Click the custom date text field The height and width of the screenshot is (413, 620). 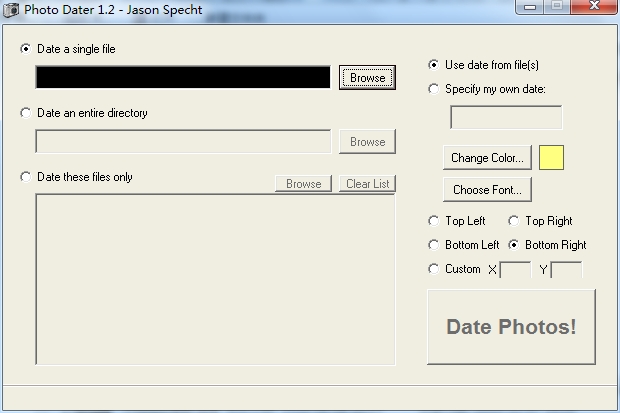pyautogui.click(x=506, y=118)
